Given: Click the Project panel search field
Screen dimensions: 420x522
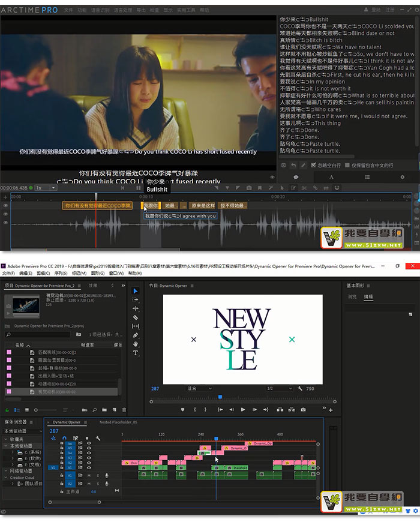Looking at the screenshot, I should point(38,334).
